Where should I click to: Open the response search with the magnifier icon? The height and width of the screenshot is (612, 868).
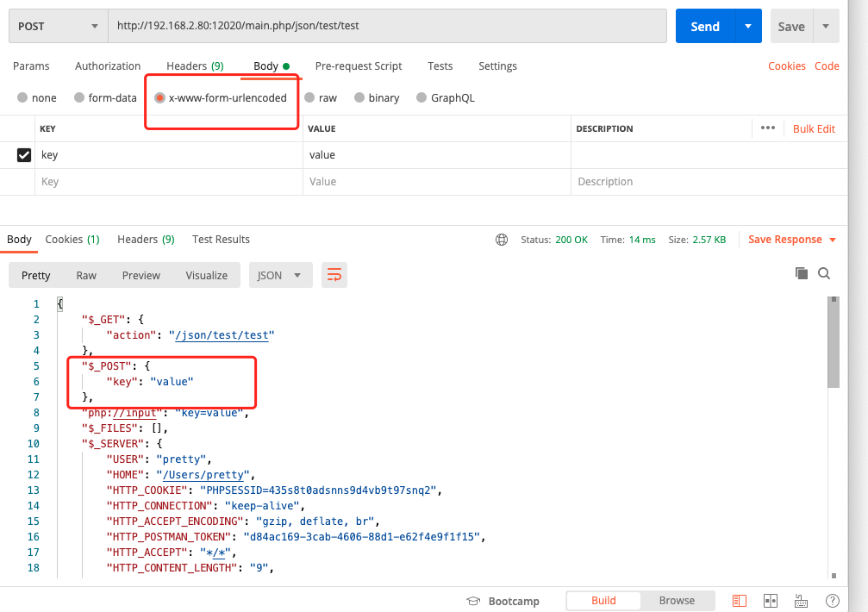pyautogui.click(x=824, y=272)
